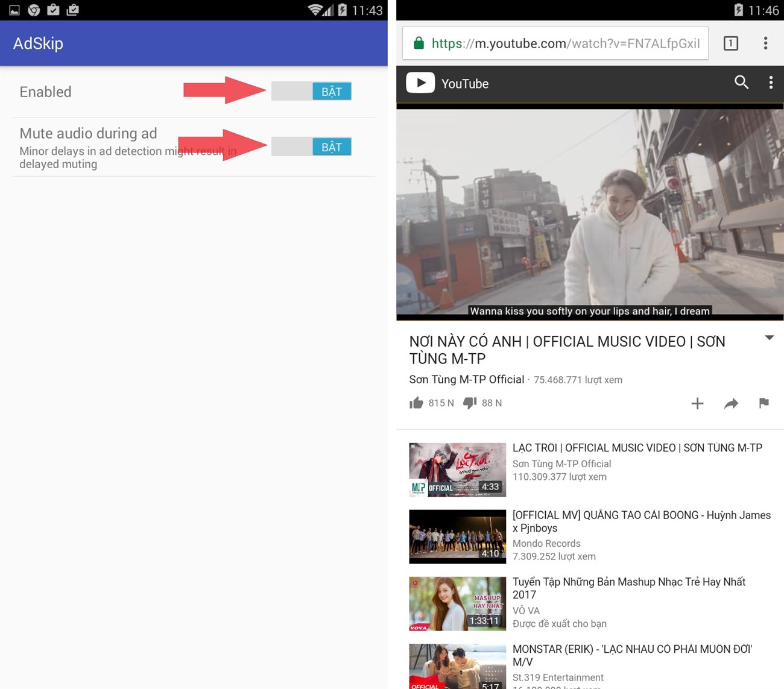Enable the AdSkip 'Enabled' switch

point(311,91)
